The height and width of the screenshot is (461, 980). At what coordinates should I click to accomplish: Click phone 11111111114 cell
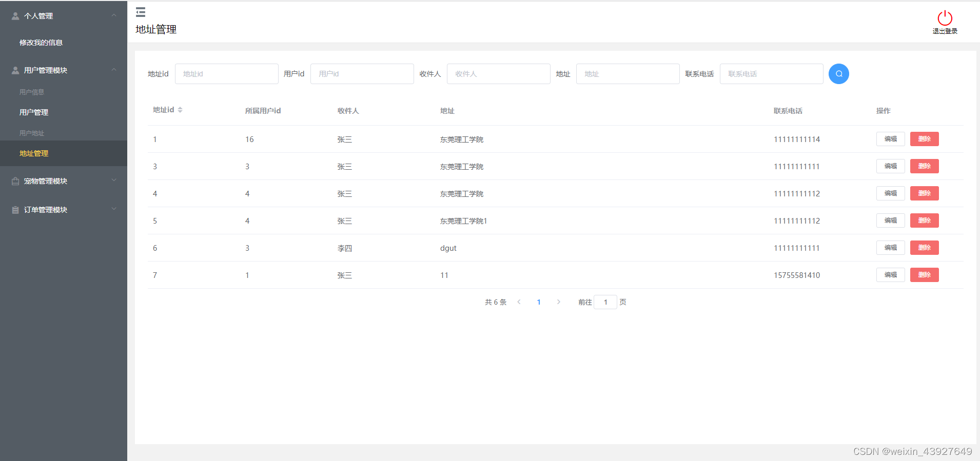(x=797, y=139)
